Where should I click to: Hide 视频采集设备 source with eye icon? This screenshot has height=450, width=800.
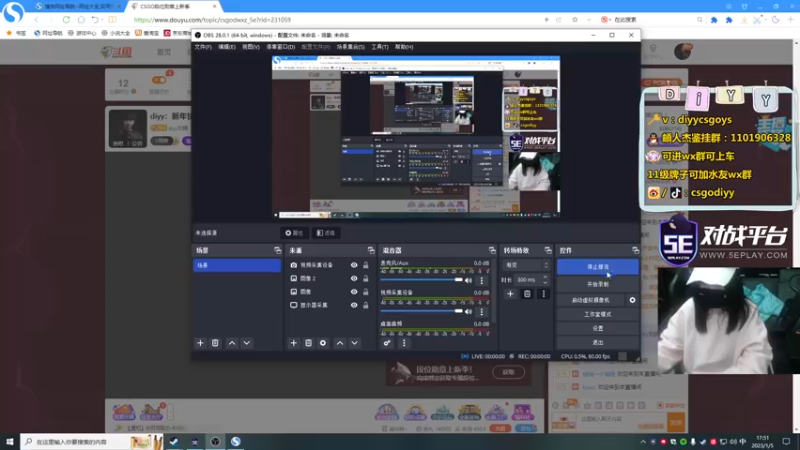coord(354,265)
